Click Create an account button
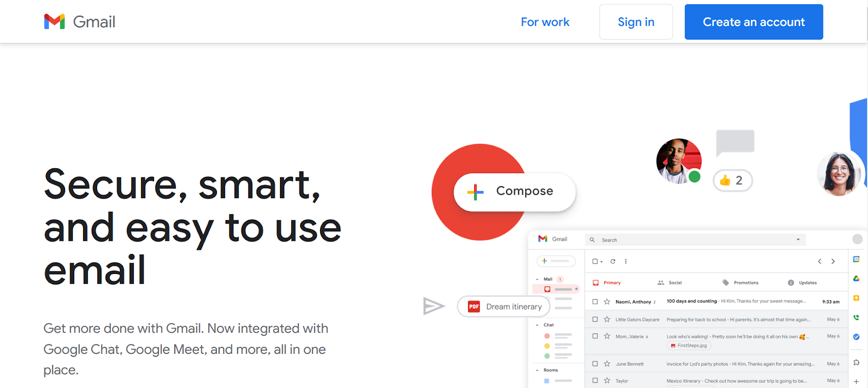The image size is (868, 388). tap(754, 22)
